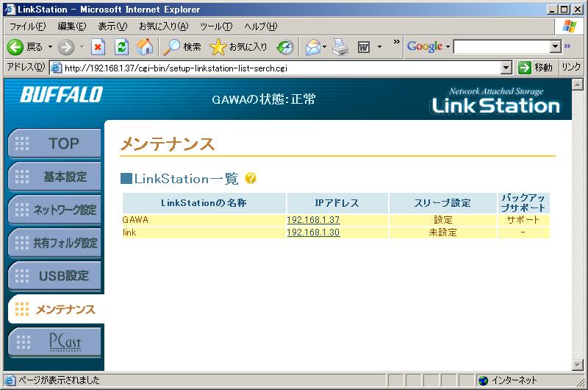Open the ツール(T) menu
This screenshot has width=588, height=390.
click(216, 26)
